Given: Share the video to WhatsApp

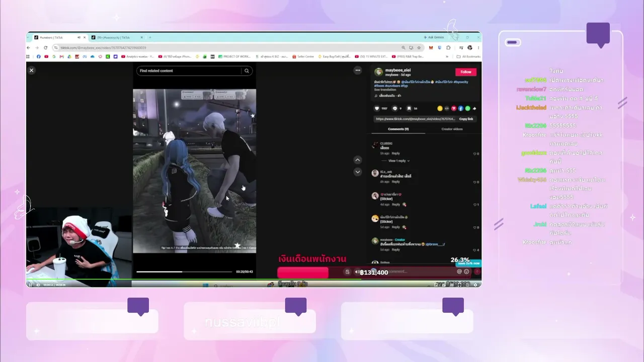Looking at the screenshot, I should click(468, 109).
